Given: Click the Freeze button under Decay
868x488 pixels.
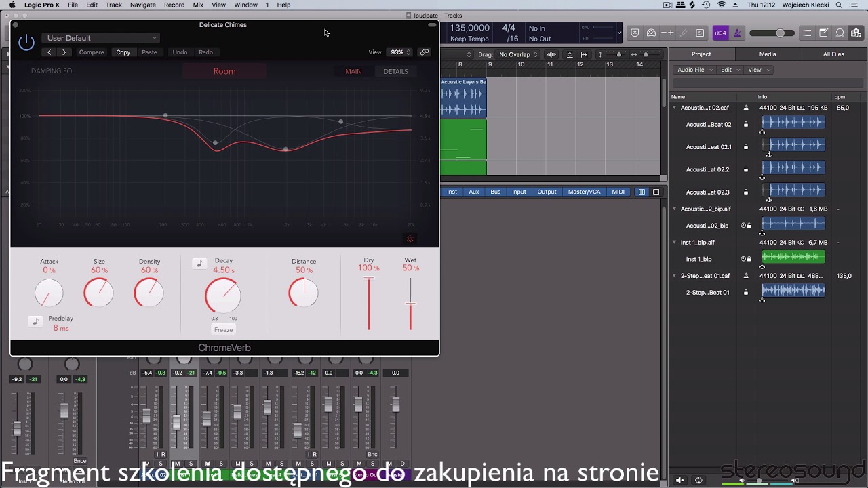Looking at the screenshot, I should click(x=223, y=330).
